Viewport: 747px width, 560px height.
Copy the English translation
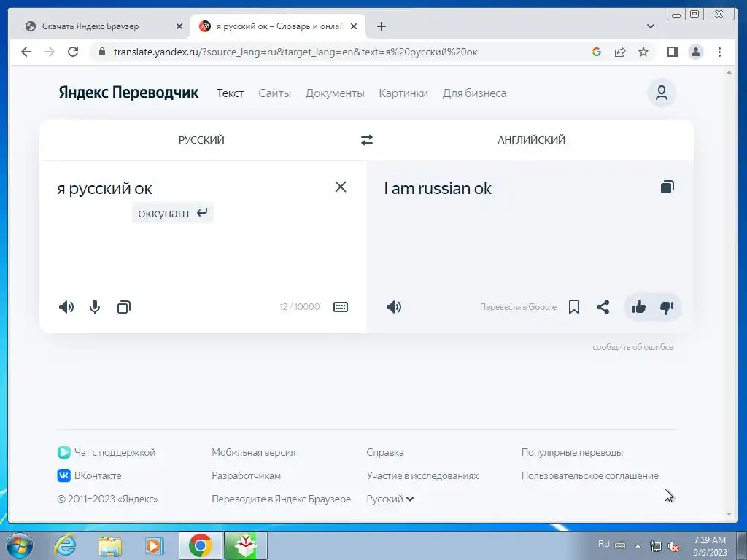[x=667, y=187]
